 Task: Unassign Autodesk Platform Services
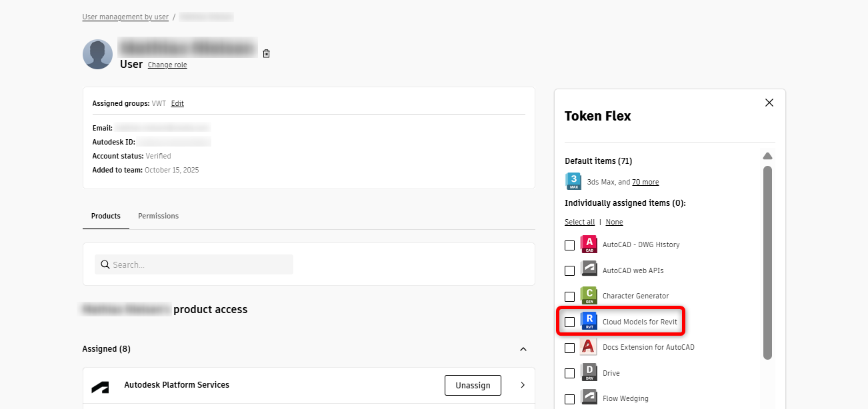click(473, 385)
